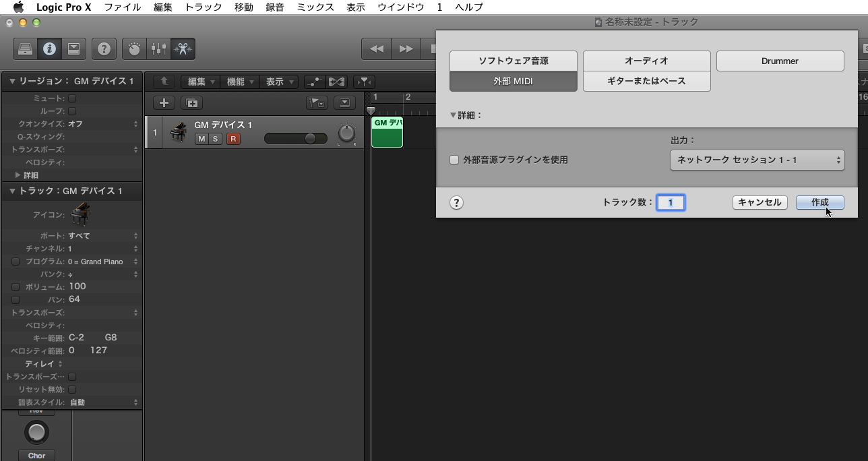Screen dimensions: 868x461
Task: Collapse the トラック inspector section
Action: pyautogui.click(x=12, y=191)
